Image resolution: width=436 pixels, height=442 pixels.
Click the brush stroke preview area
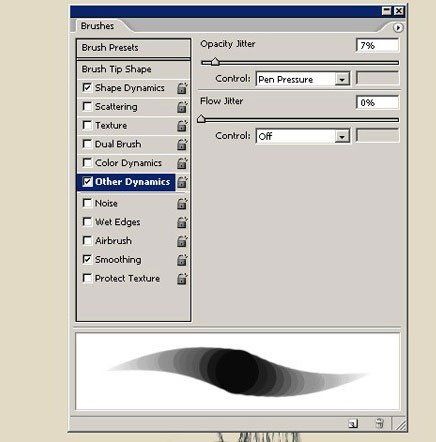click(238, 371)
